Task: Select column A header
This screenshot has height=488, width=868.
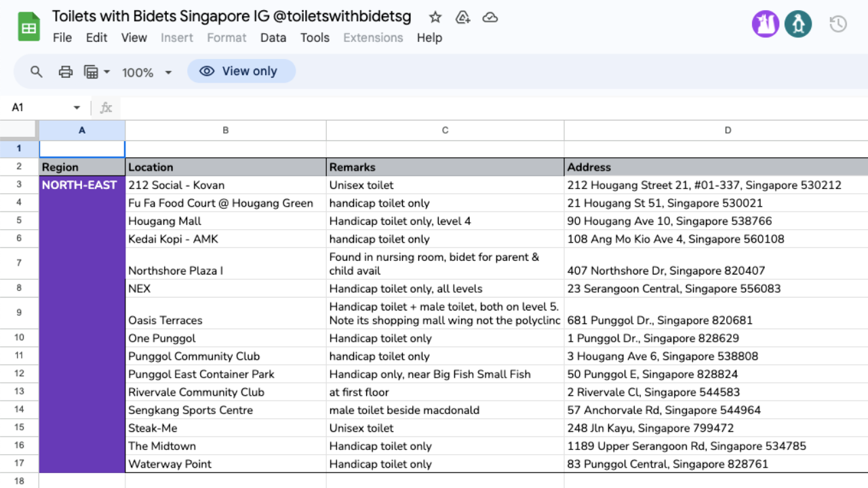Action: [x=82, y=130]
